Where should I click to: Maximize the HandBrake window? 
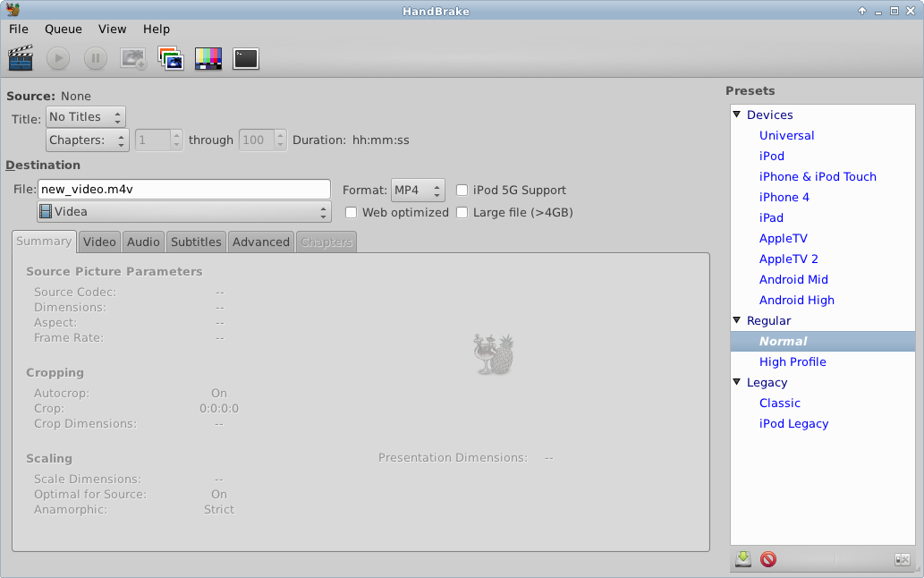click(x=894, y=11)
